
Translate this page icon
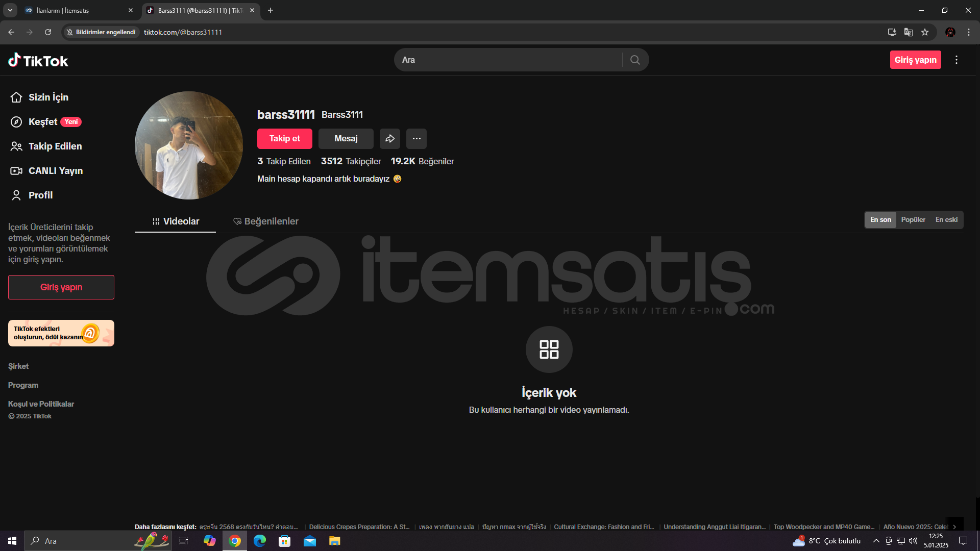909,32
